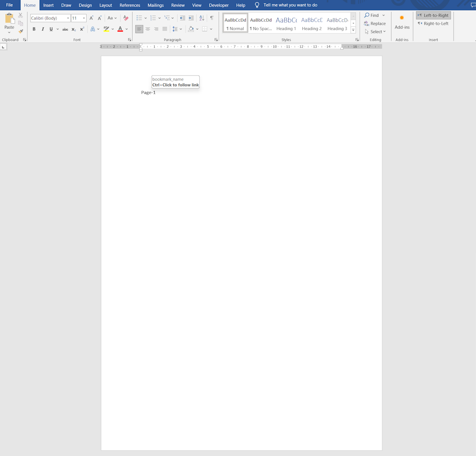
Task: Sort the selected text alphabetically
Action: click(202, 18)
